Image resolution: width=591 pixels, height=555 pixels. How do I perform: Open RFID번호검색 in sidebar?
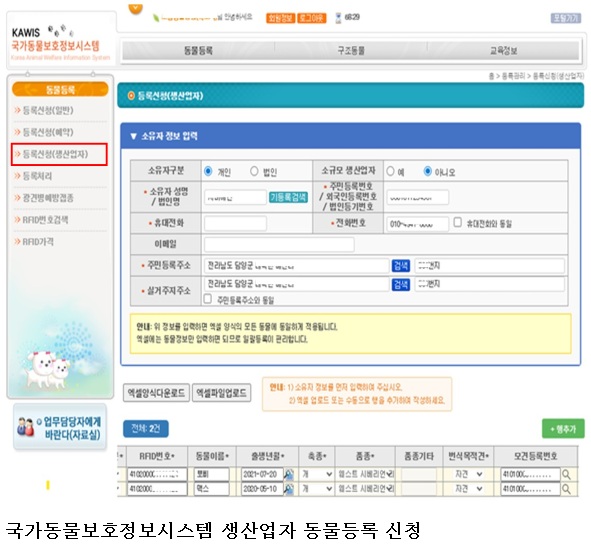tap(45, 220)
